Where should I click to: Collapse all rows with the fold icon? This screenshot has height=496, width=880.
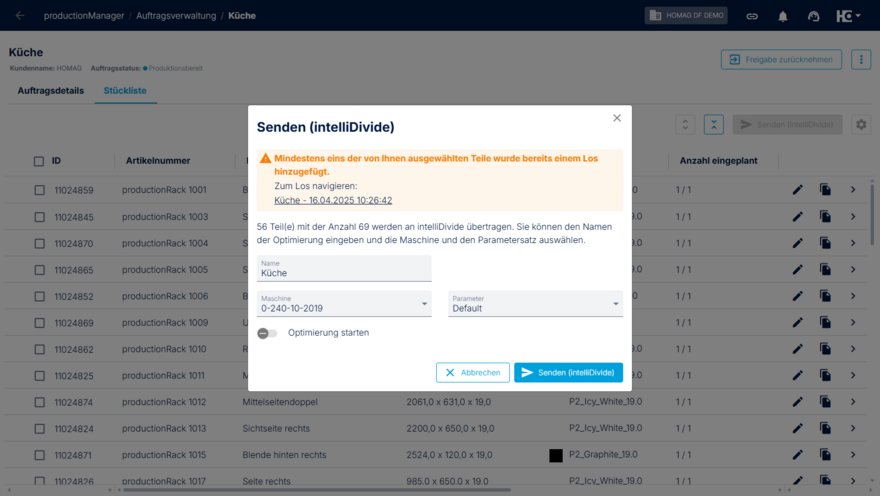click(x=714, y=125)
